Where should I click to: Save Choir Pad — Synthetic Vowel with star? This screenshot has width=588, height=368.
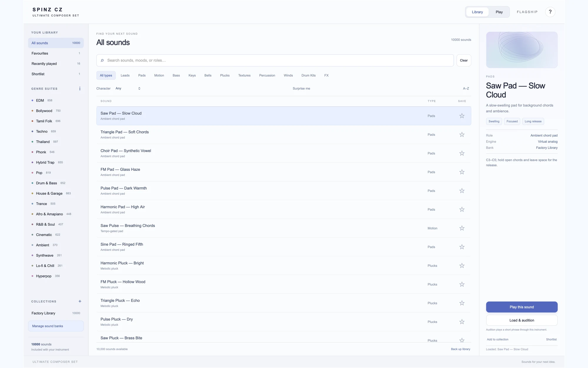[462, 153]
